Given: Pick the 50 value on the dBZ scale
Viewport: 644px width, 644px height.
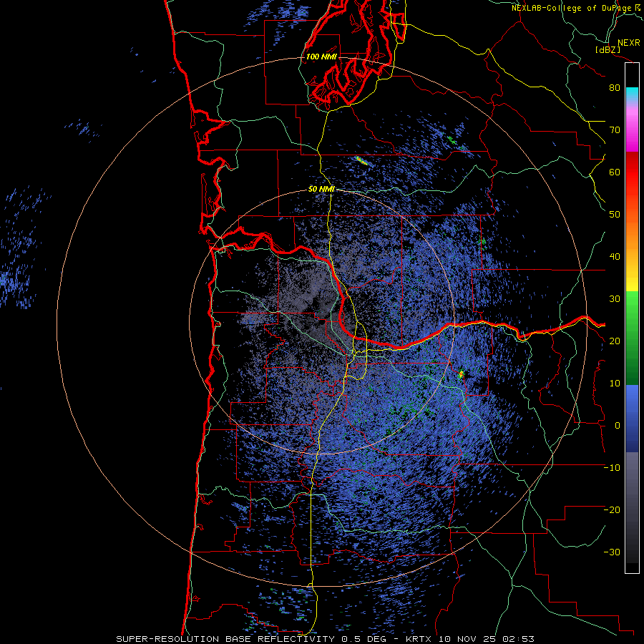Looking at the screenshot, I should [x=615, y=215].
